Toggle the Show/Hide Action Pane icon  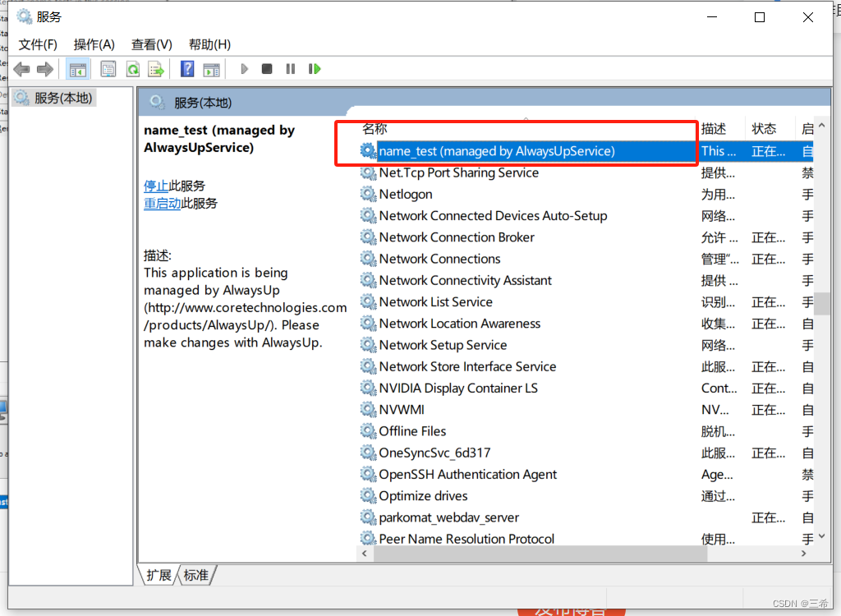coord(211,69)
